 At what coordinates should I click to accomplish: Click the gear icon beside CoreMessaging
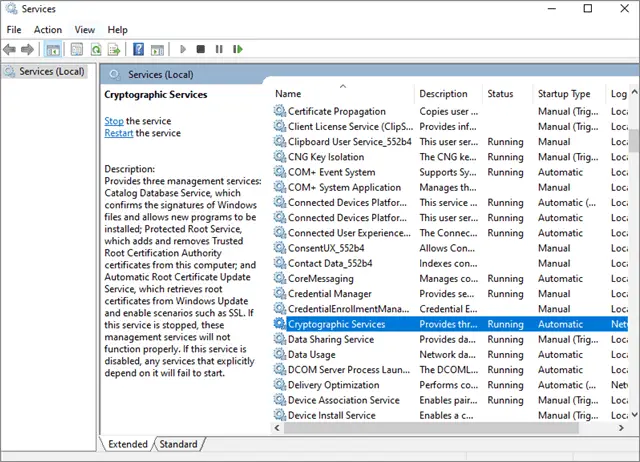pyautogui.click(x=280, y=278)
